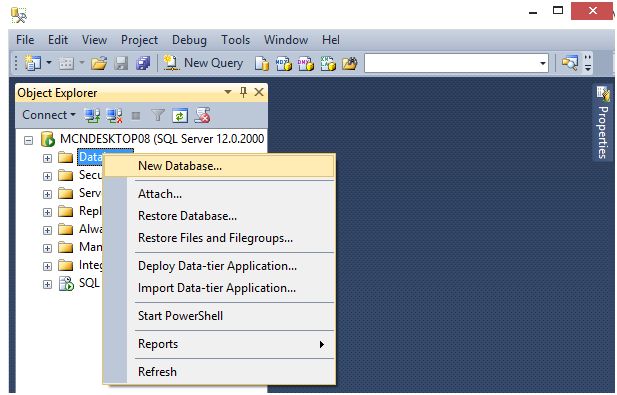Click the SSMS application icon in title bar
The width and height of the screenshot is (617, 395).
(x=19, y=15)
